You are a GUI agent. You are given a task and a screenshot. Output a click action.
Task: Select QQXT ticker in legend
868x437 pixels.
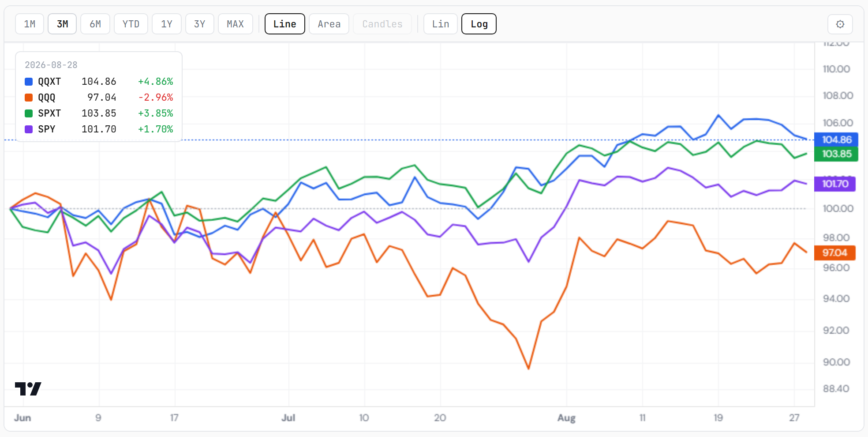[x=49, y=82]
